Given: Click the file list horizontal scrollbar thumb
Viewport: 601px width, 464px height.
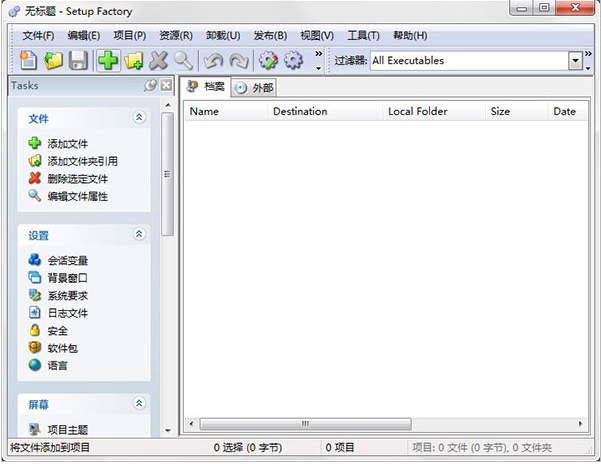Looking at the screenshot, I should 305,424.
